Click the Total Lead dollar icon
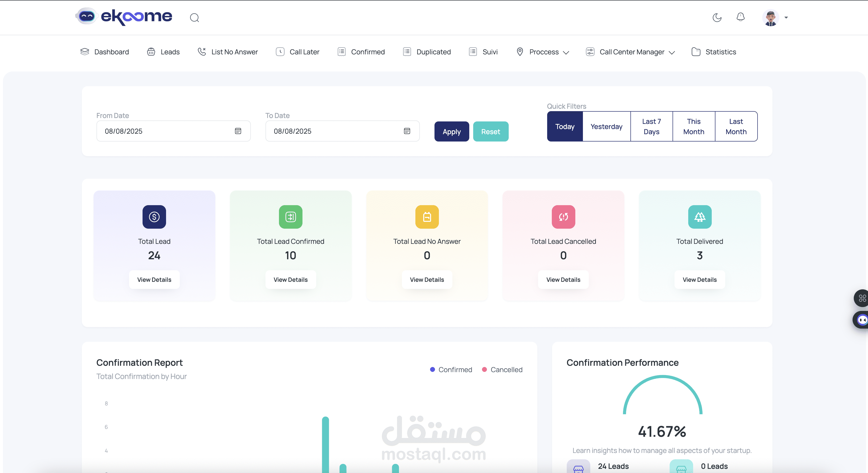 click(x=154, y=217)
